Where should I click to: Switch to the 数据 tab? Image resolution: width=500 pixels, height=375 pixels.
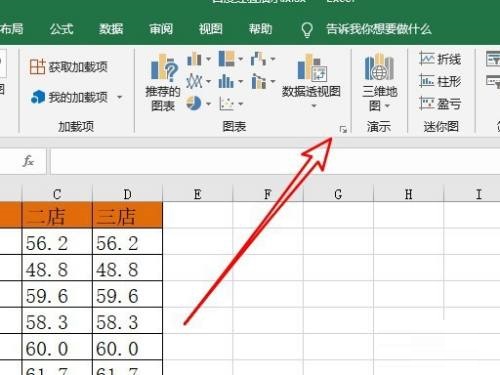(x=111, y=29)
